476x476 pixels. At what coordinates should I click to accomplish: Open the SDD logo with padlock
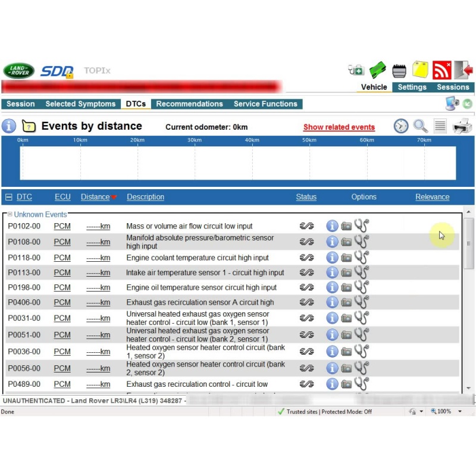click(57, 71)
